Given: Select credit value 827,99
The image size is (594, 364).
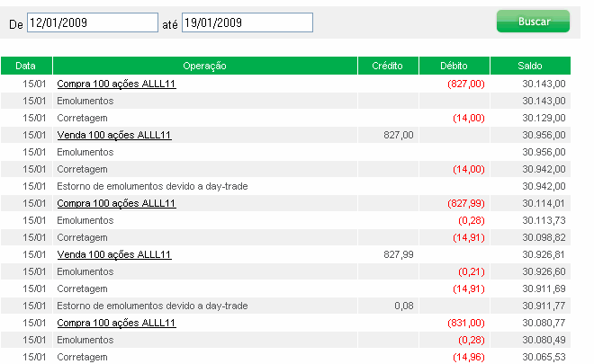Looking at the screenshot, I should pyautogui.click(x=398, y=254).
